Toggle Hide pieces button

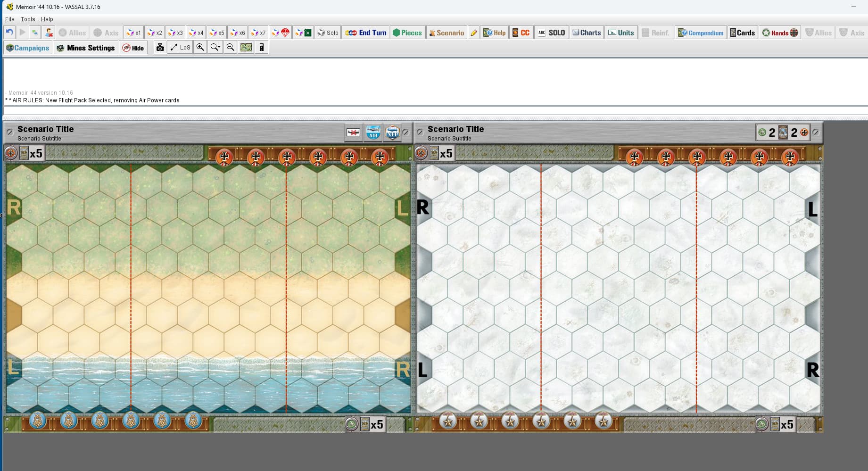(133, 48)
